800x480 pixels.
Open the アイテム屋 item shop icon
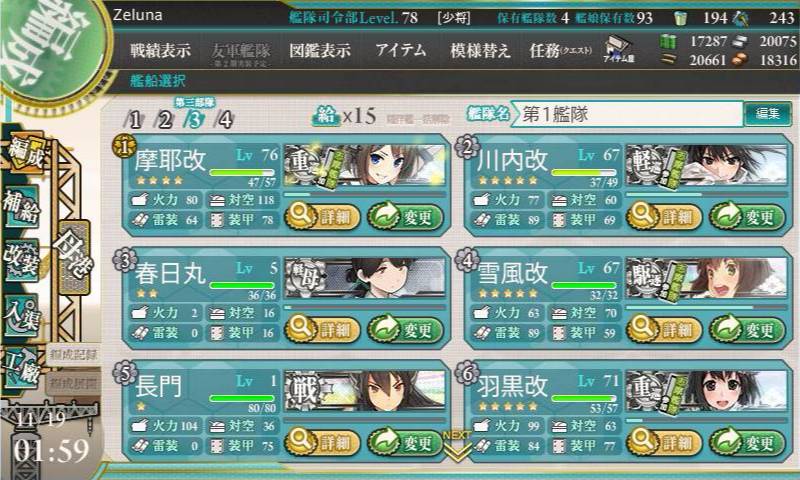click(618, 49)
